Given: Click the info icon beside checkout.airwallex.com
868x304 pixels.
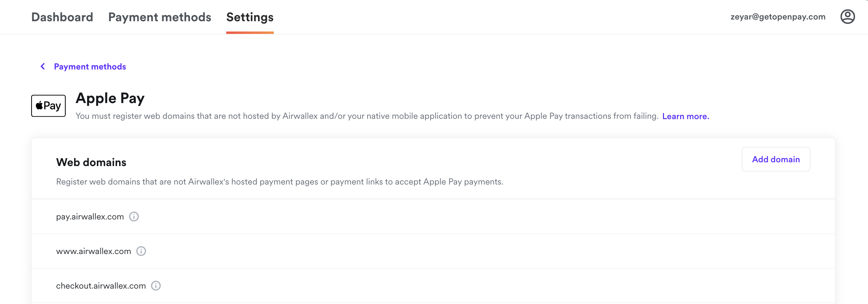Looking at the screenshot, I should (x=156, y=286).
